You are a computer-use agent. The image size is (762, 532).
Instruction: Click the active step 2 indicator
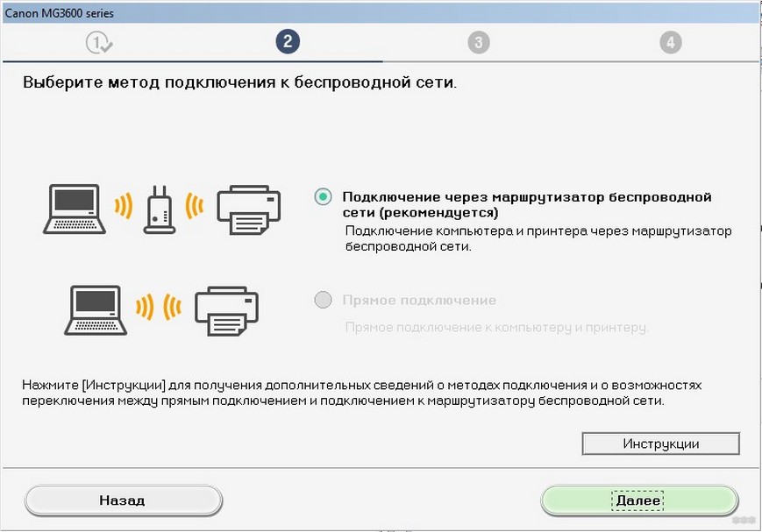(x=287, y=41)
